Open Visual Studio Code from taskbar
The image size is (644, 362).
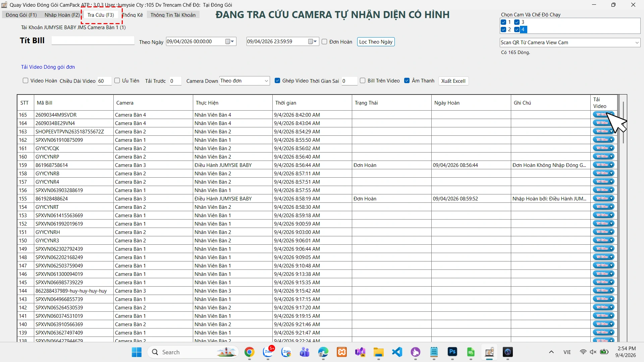(397, 352)
